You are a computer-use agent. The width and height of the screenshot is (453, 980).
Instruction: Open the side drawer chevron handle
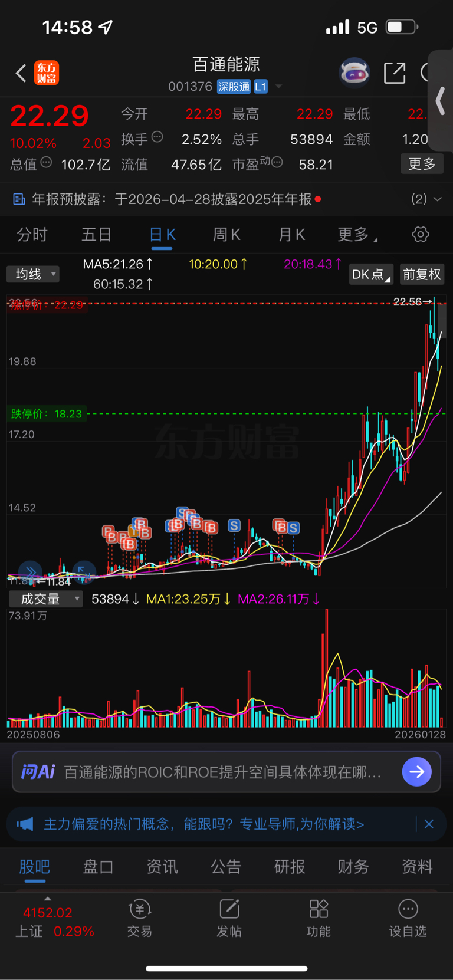click(440, 100)
